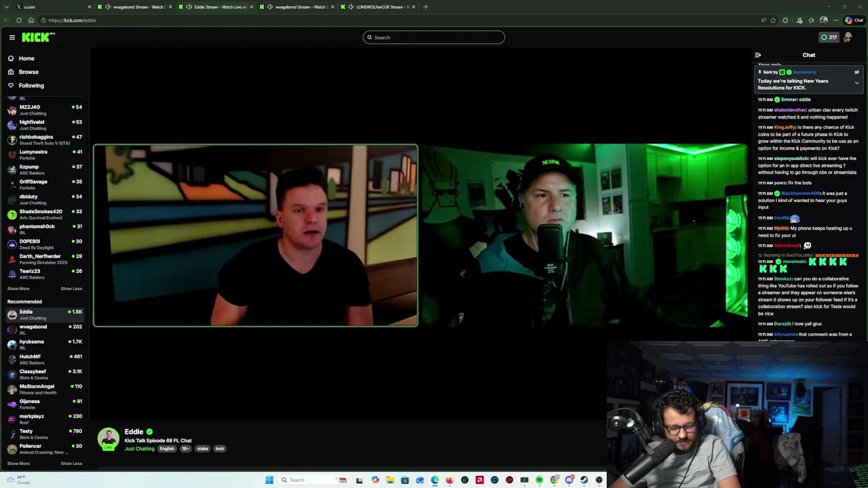Open markplayz recommended channel
Viewport: 868px width, 488px height.
[x=44, y=419]
